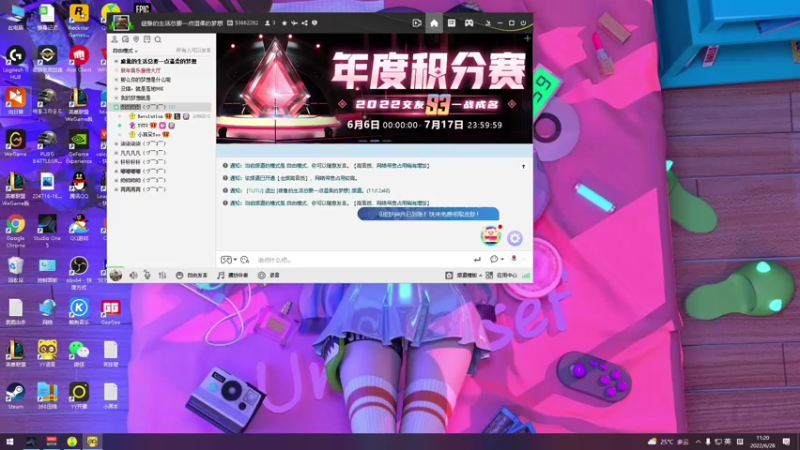Click the chat bubble icon above channel list

point(126,39)
